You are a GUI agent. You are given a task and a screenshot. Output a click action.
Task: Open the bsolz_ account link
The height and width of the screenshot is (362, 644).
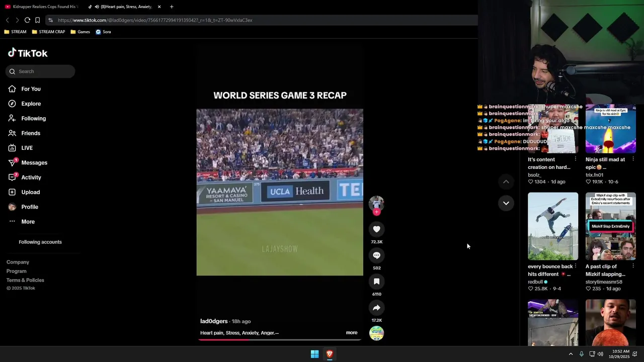pos(534,175)
